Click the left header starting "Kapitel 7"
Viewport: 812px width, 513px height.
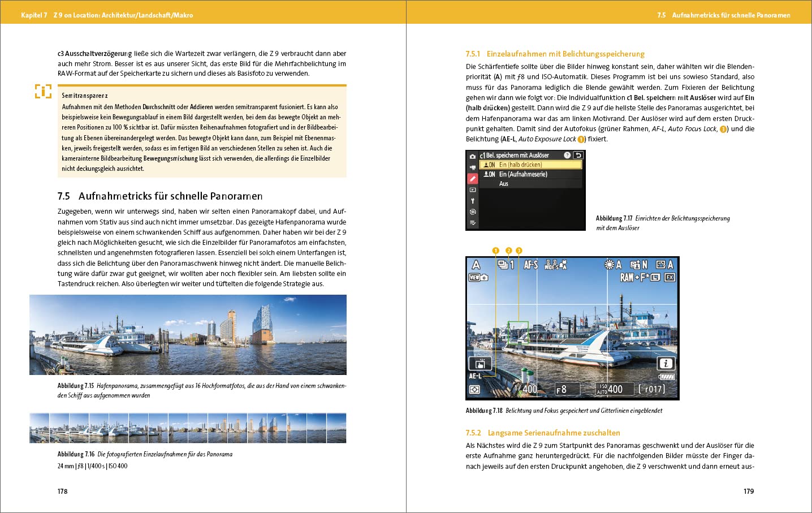107,15
